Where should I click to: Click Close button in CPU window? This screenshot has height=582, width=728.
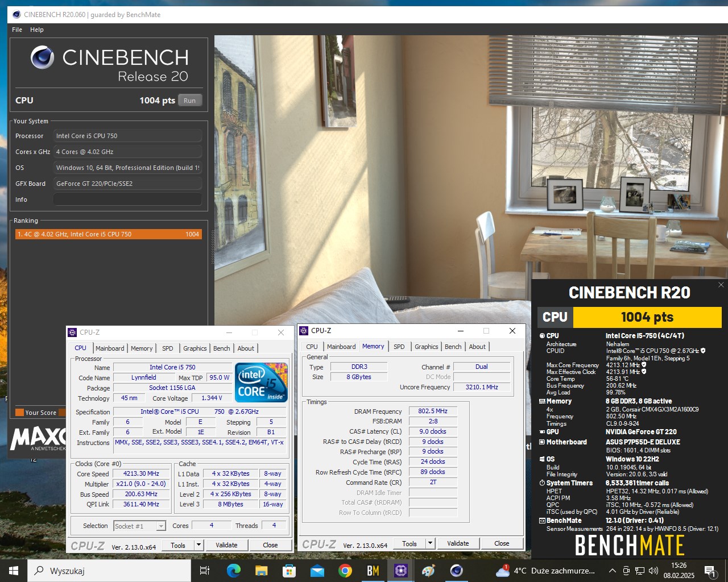click(270, 545)
